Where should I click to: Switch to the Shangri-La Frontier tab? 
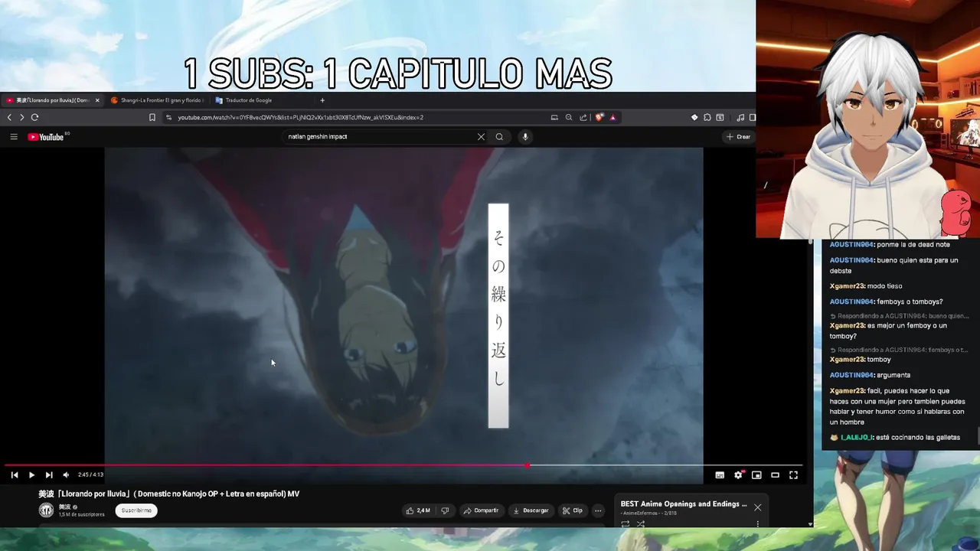click(157, 100)
